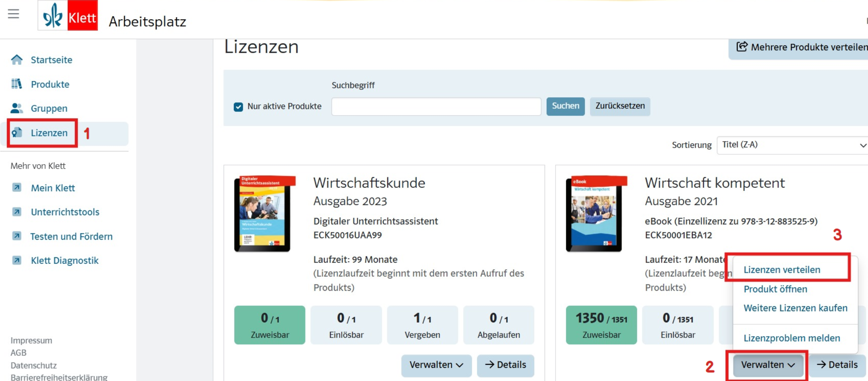The width and height of the screenshot is (868, 381).
Task: Toggle the Nur aktive Produkte checkbox
Action: pyautogui.click(x=238, y=107)
